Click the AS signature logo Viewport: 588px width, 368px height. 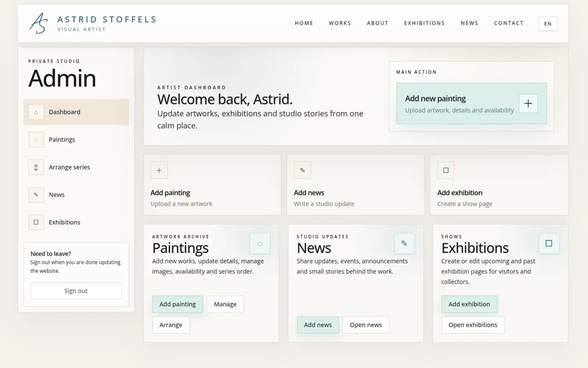click(x=39, y=23)
